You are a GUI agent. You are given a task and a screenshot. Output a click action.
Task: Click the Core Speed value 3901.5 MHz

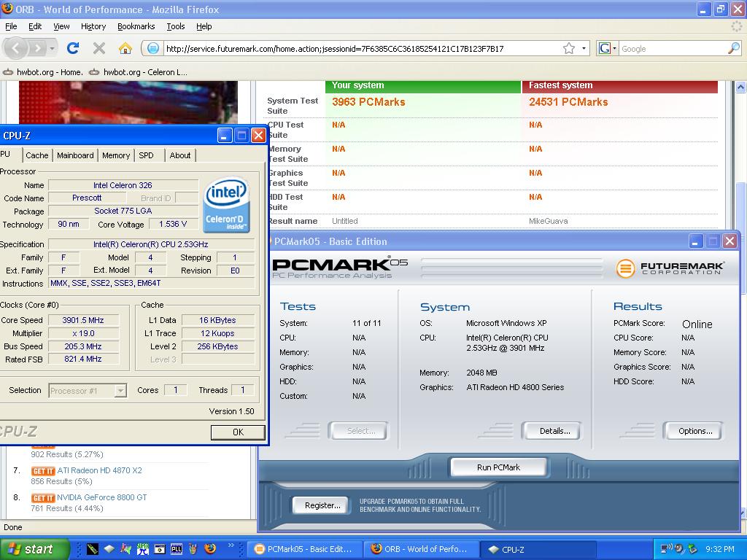[83, 321]
